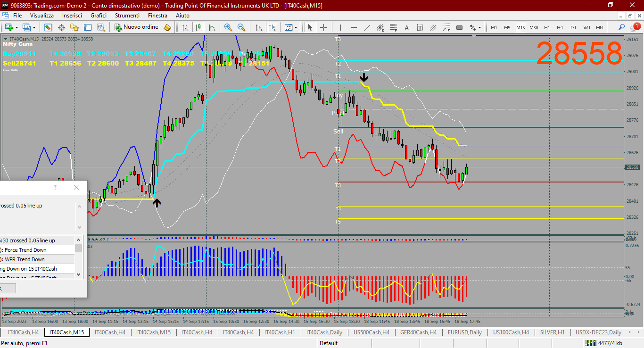Select the cursor arrow tool
This screenshot has height=348, width=644.
[x=310, y=27]
